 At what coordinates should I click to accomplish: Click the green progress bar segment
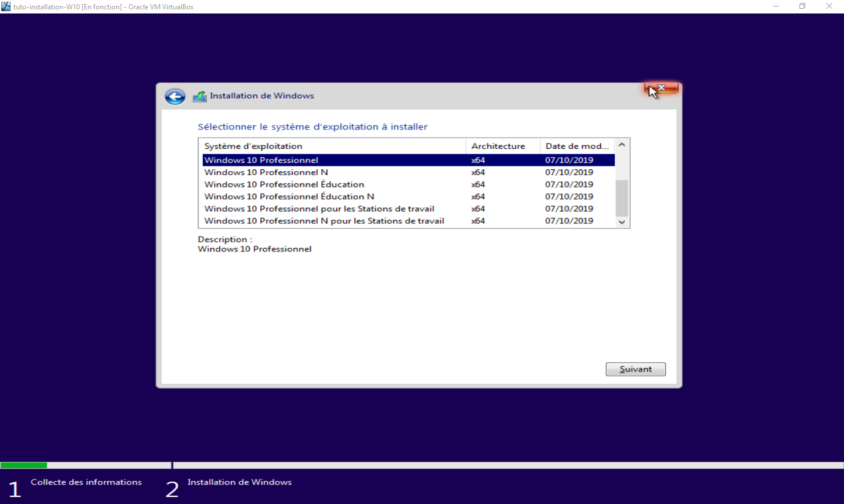click(x=23, y=465)
